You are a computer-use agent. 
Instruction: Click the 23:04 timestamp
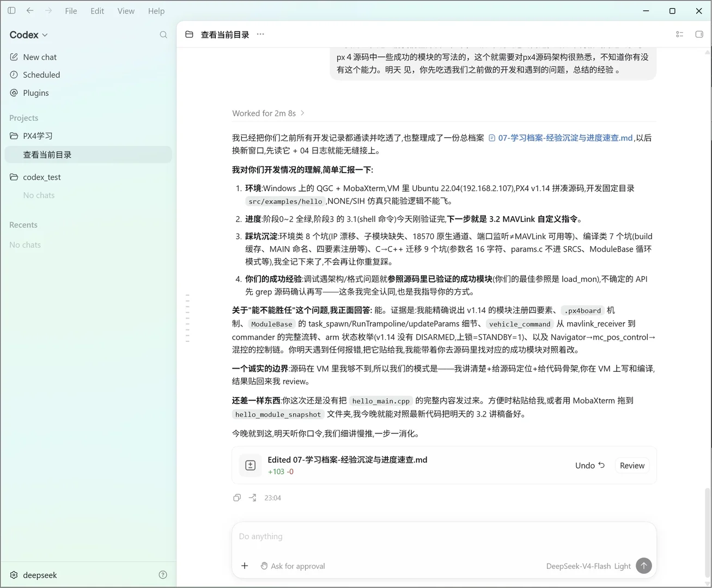[x=273, y=498]
